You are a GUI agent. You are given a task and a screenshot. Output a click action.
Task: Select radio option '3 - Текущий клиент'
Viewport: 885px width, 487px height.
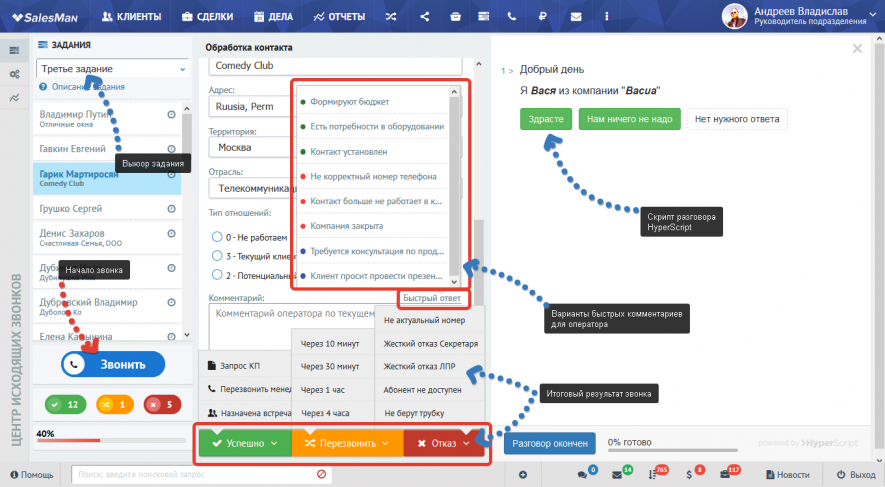click(x=217, y=256)
